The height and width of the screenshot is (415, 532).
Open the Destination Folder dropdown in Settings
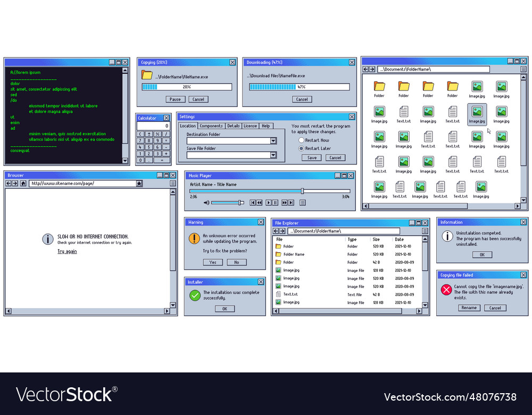(x=273, y=140)
